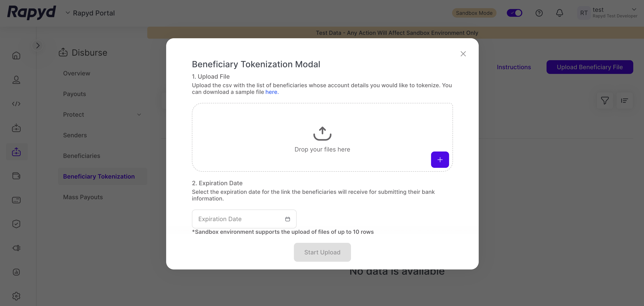The width and height of the screenshot is (644, 306).
Task: Close the Beneficiary Tokenization modal
Action: pyautogui.click(x=463, y=54)
